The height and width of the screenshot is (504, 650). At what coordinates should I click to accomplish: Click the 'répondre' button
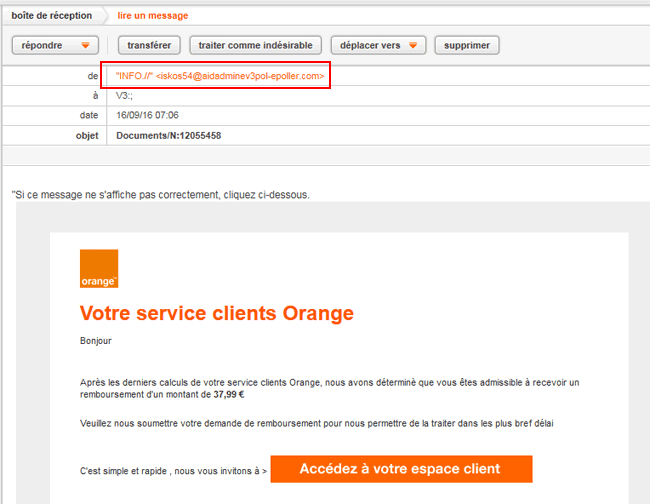(x=55, y=45)
